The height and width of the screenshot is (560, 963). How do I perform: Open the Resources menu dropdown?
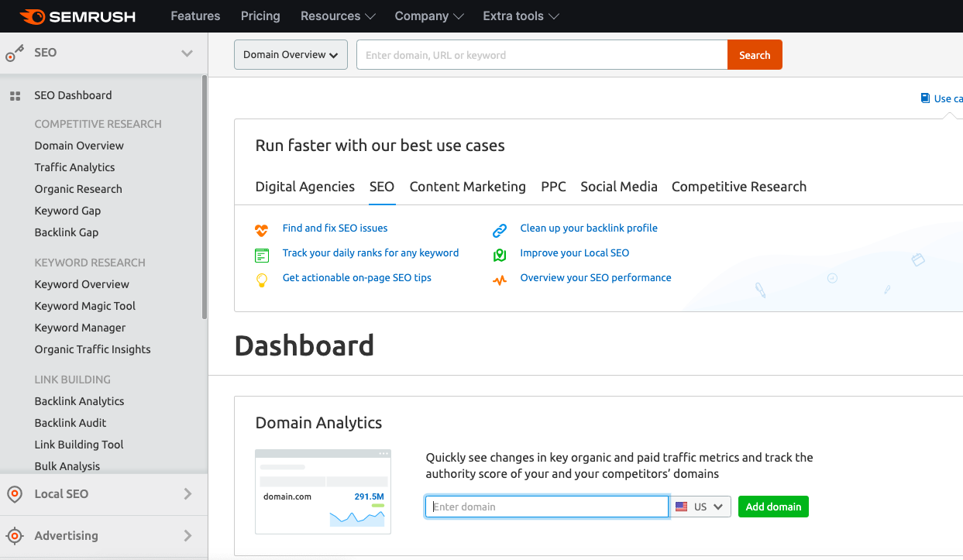(x=338, y=15)
